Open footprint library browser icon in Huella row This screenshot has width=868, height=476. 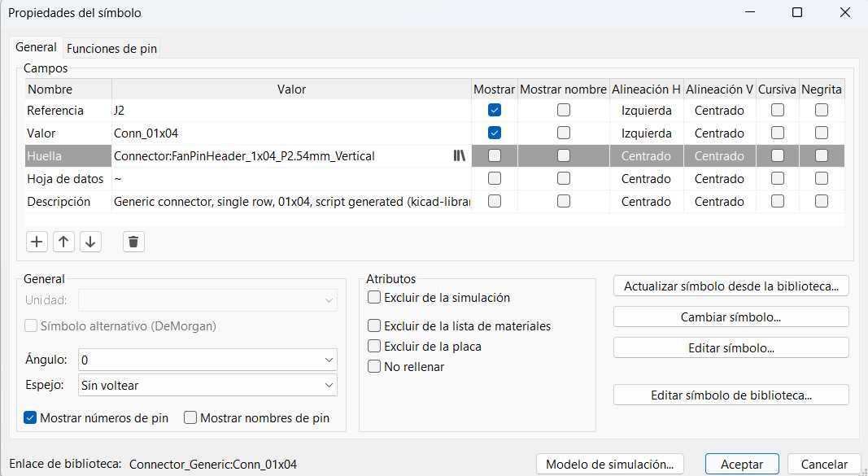(460, 156)
